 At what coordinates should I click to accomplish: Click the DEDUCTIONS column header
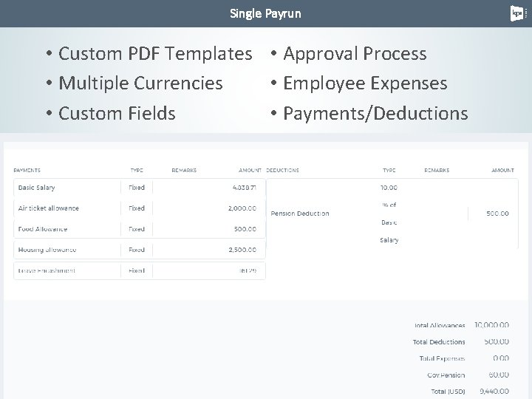click(x=283, y=170)
